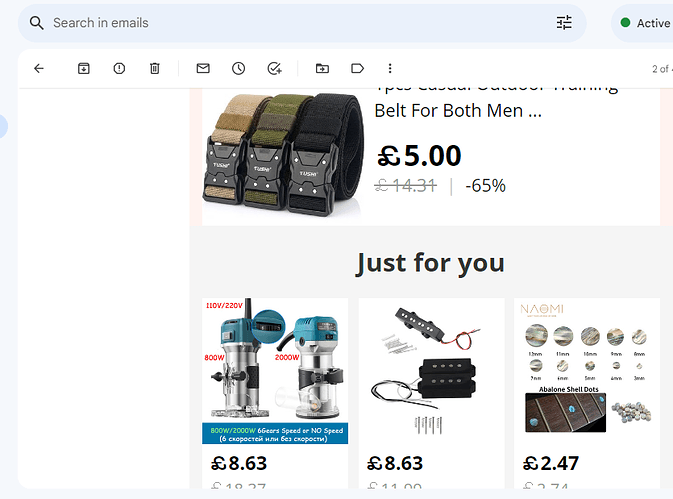Add email to Tasks
The height and width of the screenshot is (499, 673).
274,68
